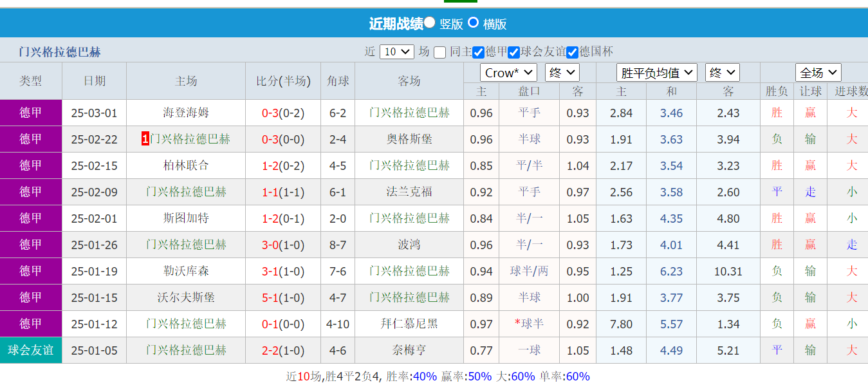Click the 德甲 tag on the first row
This screenshot has height=383, width=868.
29,113
